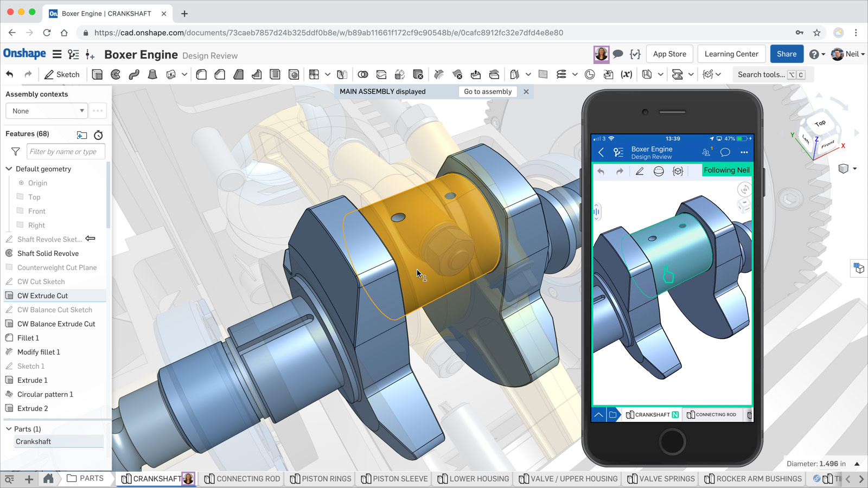Image resolution: width=868 pixels, height=488 pixels.
Task: Click the comments bubble icon near the avatar
Action: 618,54
